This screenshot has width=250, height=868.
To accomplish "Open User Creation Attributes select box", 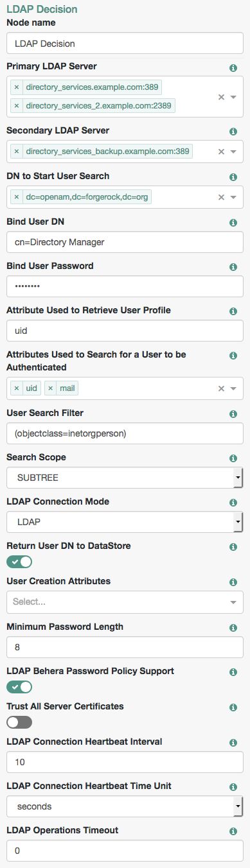I will pos(125,602).
